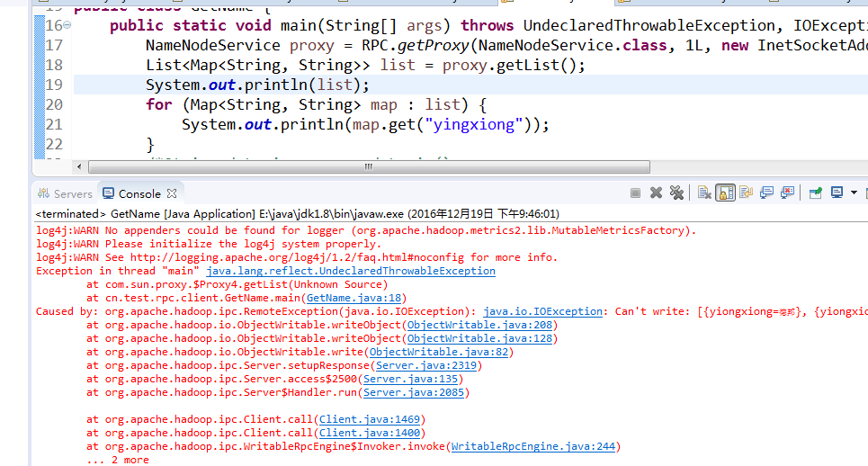Open the GetName.java:18 stack trace link
The height and width of the screenshot is (466, 868).
(353, 298)
